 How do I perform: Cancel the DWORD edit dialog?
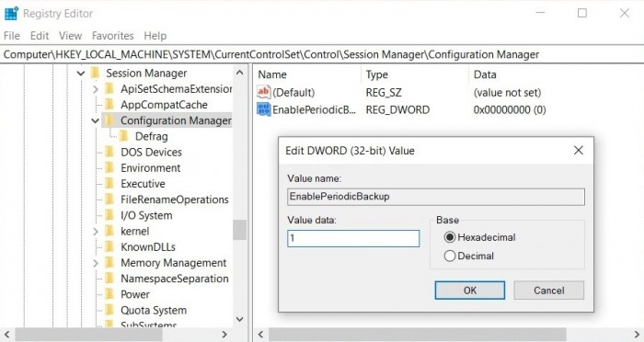point(548,291)
